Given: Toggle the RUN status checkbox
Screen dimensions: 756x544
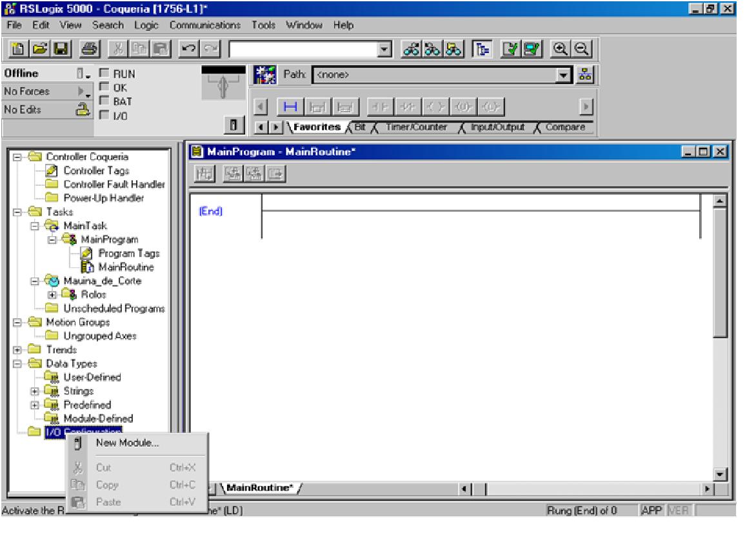Looking at the screenshot, I should click(104, 73).
